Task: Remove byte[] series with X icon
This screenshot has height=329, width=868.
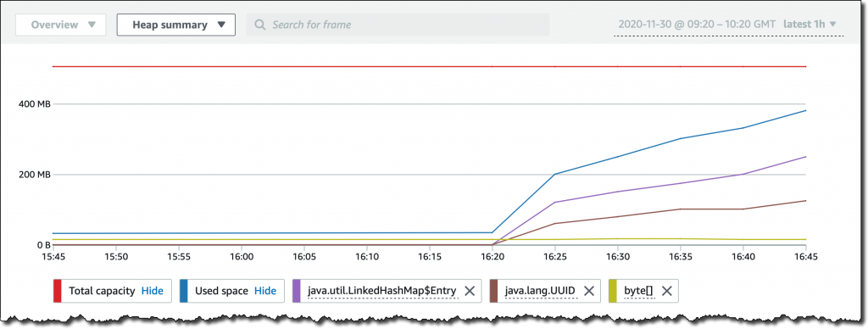Action: point(666,291)
